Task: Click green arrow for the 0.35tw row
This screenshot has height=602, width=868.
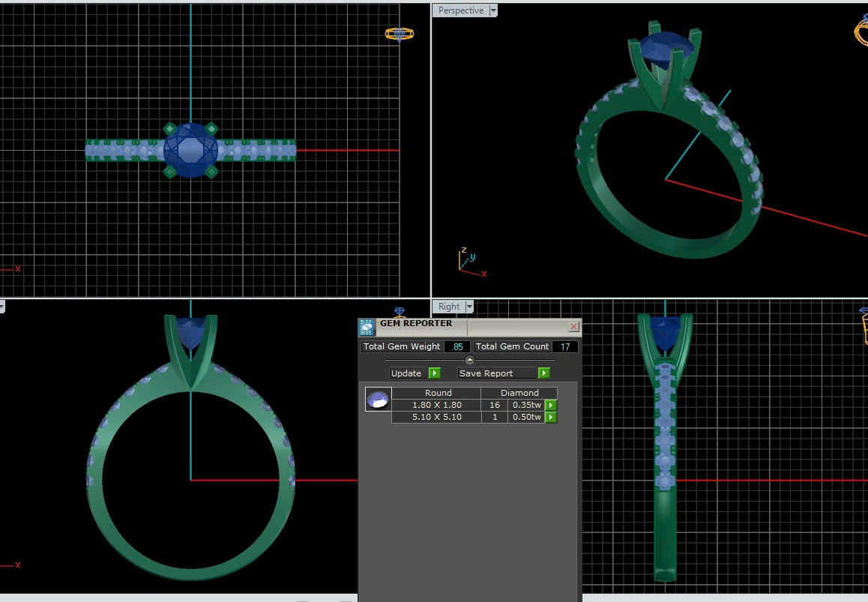Action: click(x=551, y=406)
